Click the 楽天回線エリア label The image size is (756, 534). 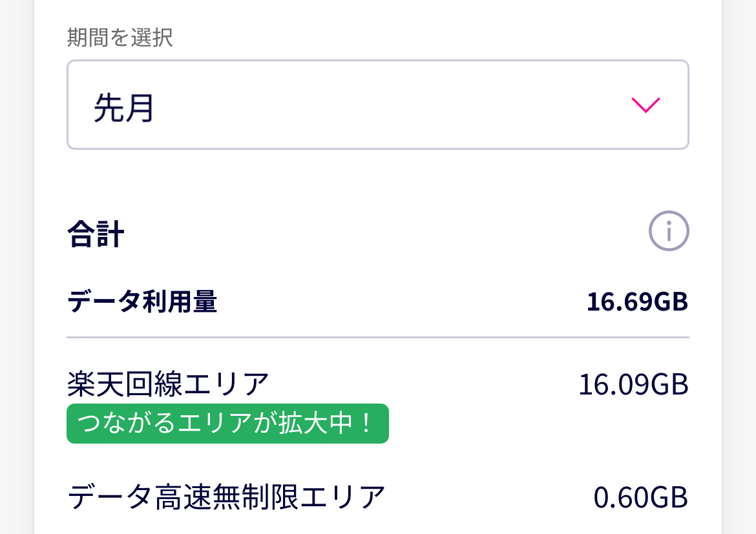[168, 385]
